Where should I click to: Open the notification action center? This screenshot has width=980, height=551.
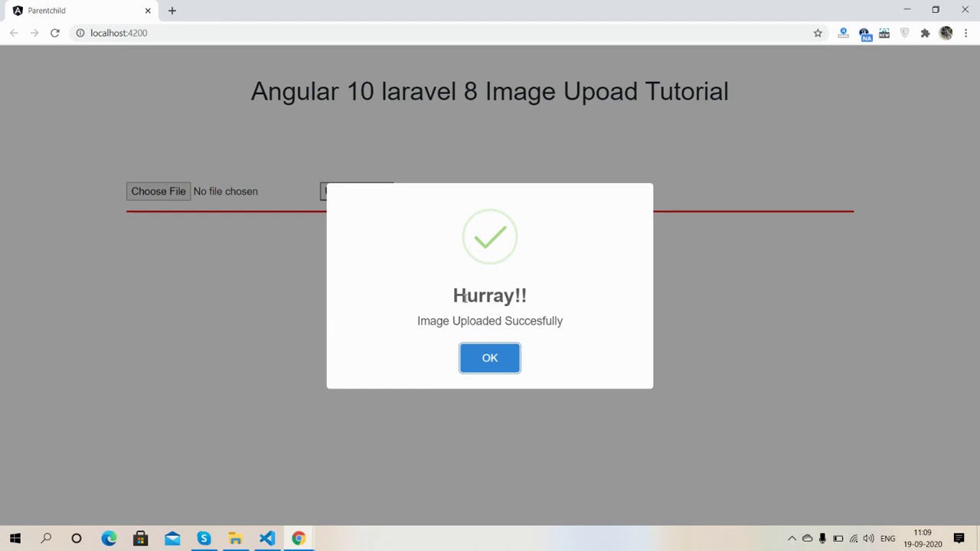(959, 539)
